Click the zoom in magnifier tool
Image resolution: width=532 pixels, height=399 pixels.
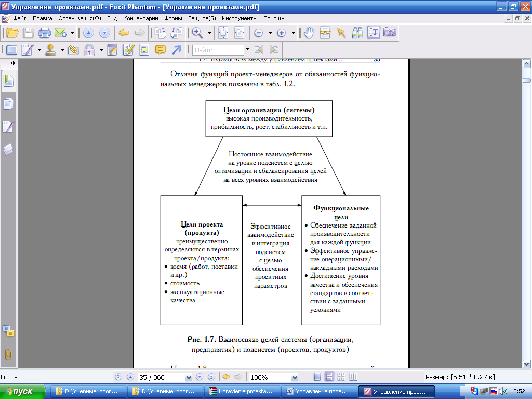tap(197, 33)
